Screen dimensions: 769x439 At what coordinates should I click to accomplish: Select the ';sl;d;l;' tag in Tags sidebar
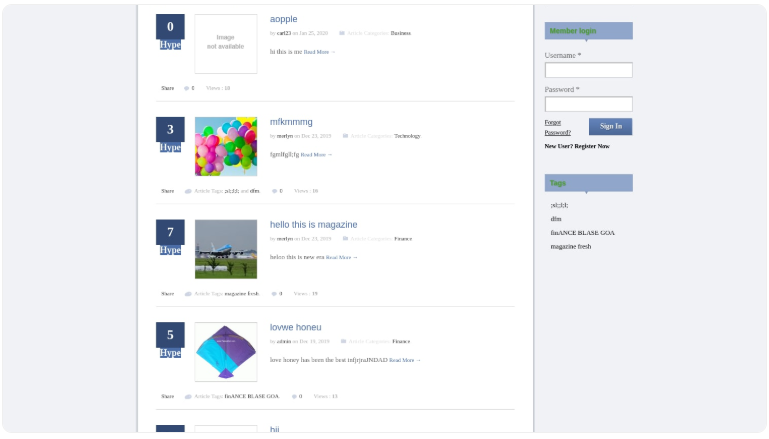[x=559, y=206]
